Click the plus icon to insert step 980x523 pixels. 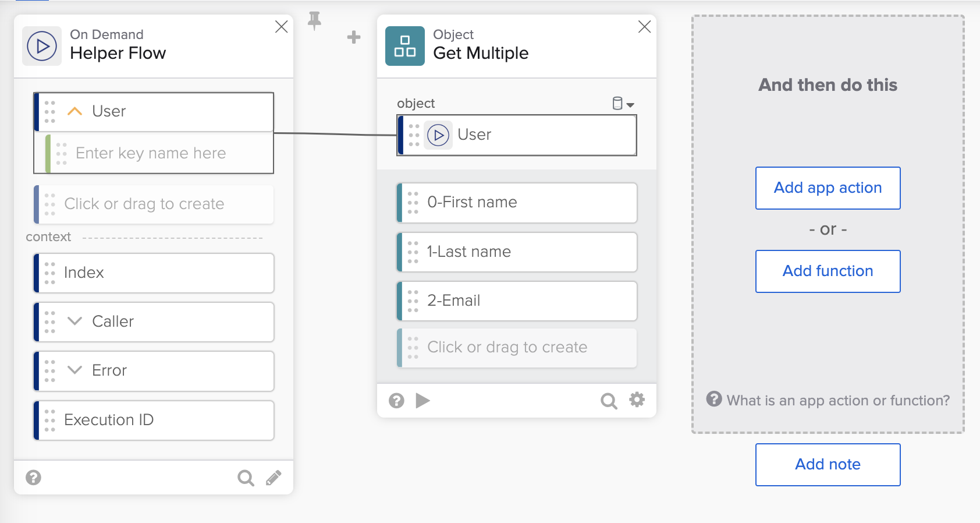click(354, 37)
